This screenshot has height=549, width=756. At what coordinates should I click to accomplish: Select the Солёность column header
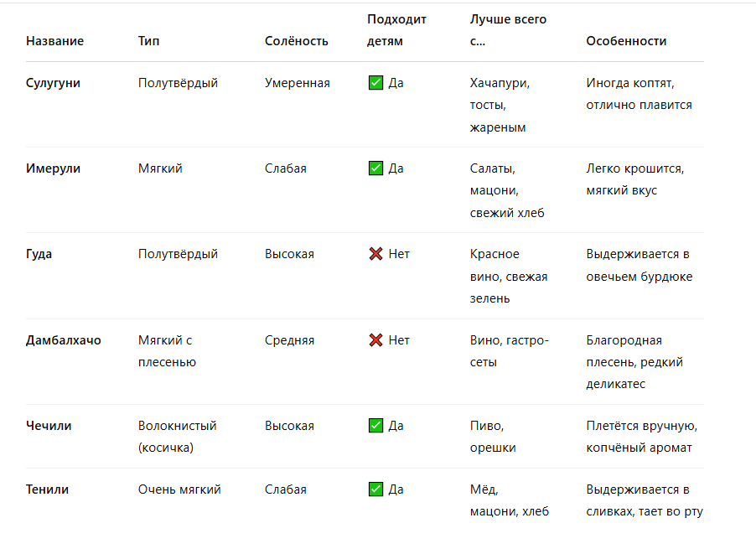pyautogui.click(x=296, y=41)
